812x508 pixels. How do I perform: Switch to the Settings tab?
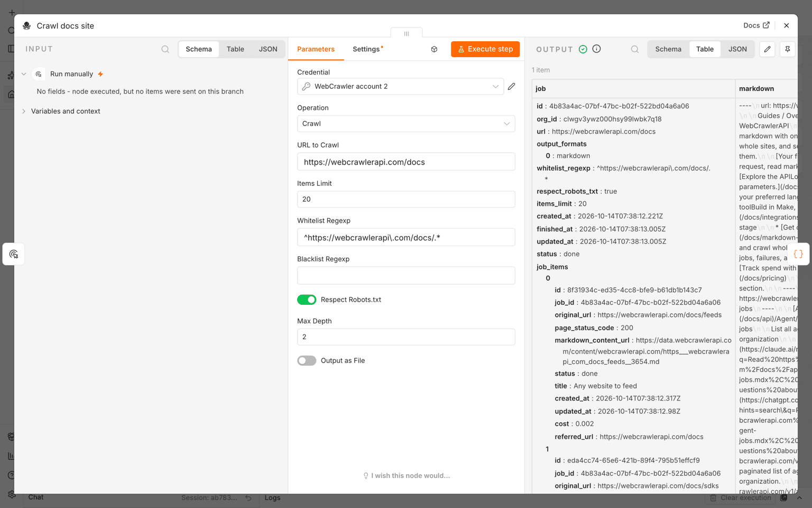366,49
